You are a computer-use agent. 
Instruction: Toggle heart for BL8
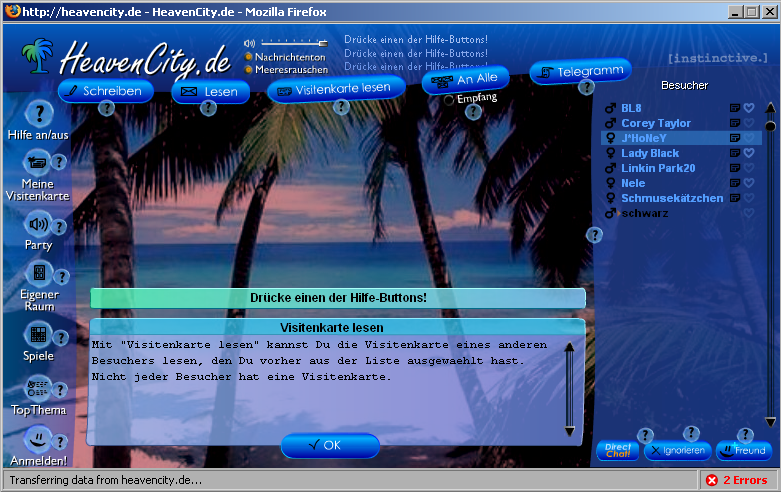tap(749, 108)
